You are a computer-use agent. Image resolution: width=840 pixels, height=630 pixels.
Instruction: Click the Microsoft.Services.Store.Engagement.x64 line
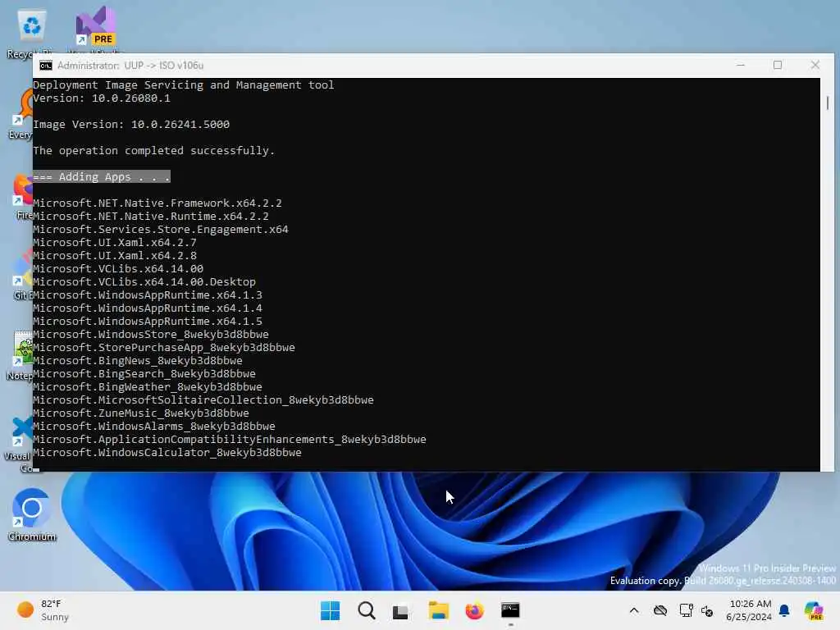point(161,230)
